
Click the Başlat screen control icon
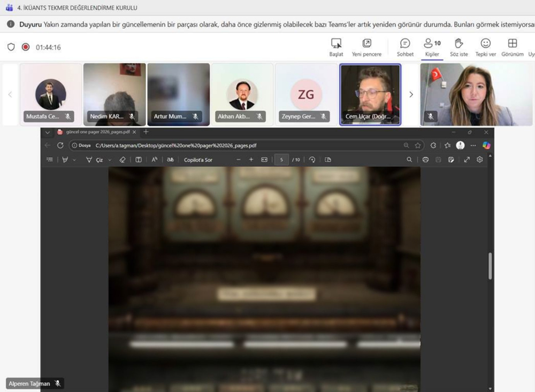click(336, 47)
